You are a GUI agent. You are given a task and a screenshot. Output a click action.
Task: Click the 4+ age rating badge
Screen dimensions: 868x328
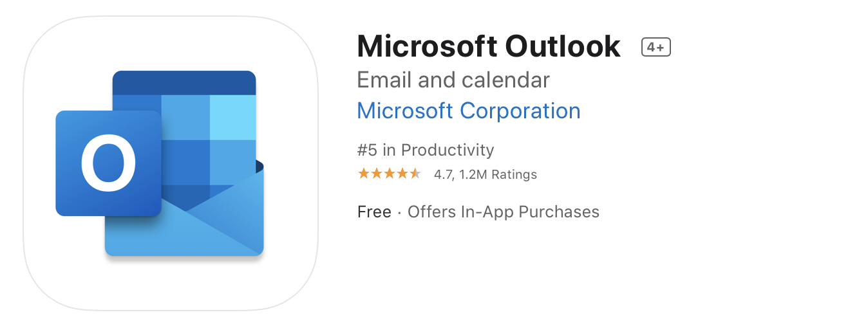[x=656, y=47]
